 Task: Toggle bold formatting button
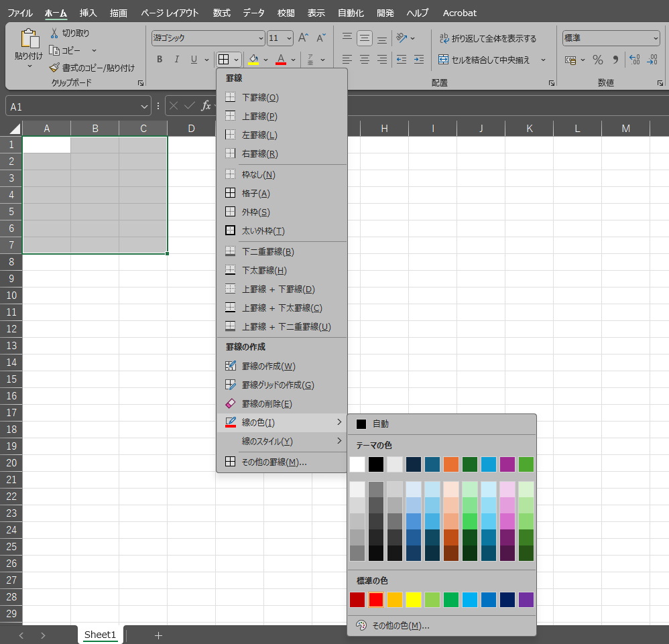coord(160,60)
